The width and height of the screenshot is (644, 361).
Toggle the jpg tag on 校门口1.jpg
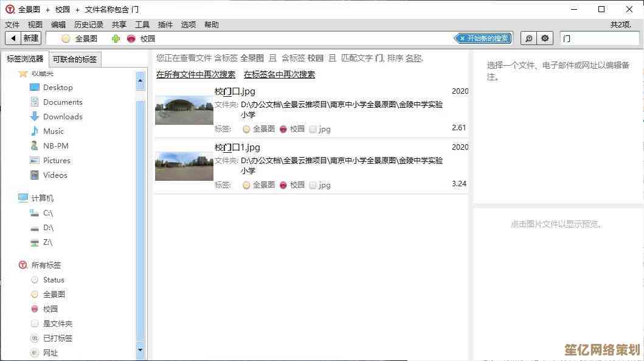(313, 185)
